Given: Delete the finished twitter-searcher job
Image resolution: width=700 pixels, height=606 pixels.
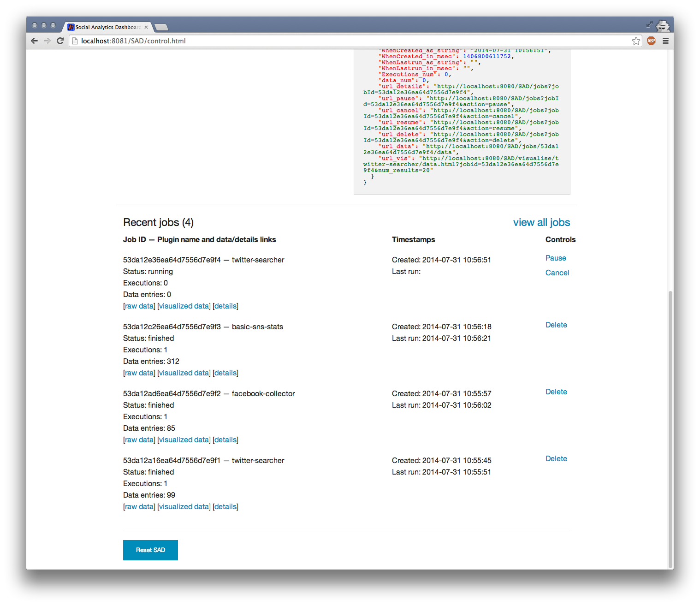Looking at the screenshot, I should (x=556, y=458).
